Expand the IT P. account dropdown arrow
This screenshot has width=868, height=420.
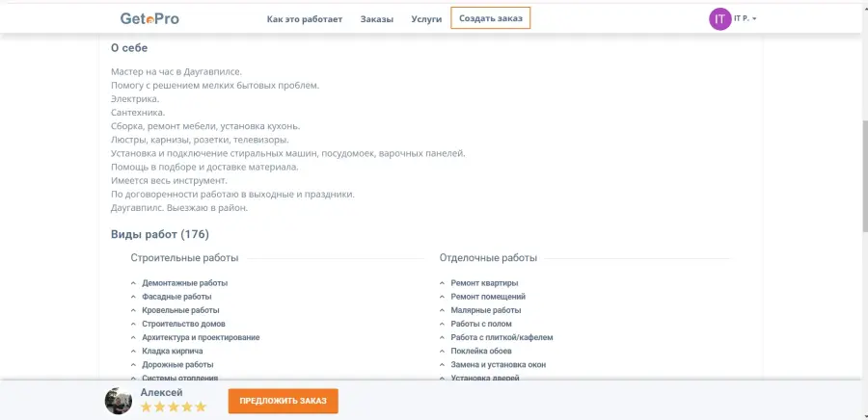point(754,19)
